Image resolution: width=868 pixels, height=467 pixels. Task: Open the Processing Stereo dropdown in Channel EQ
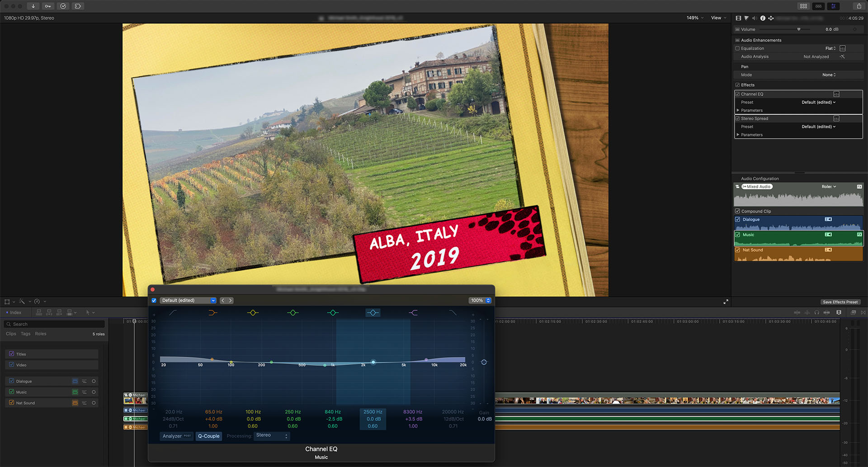pyautogui.click(x=272, y=436)
